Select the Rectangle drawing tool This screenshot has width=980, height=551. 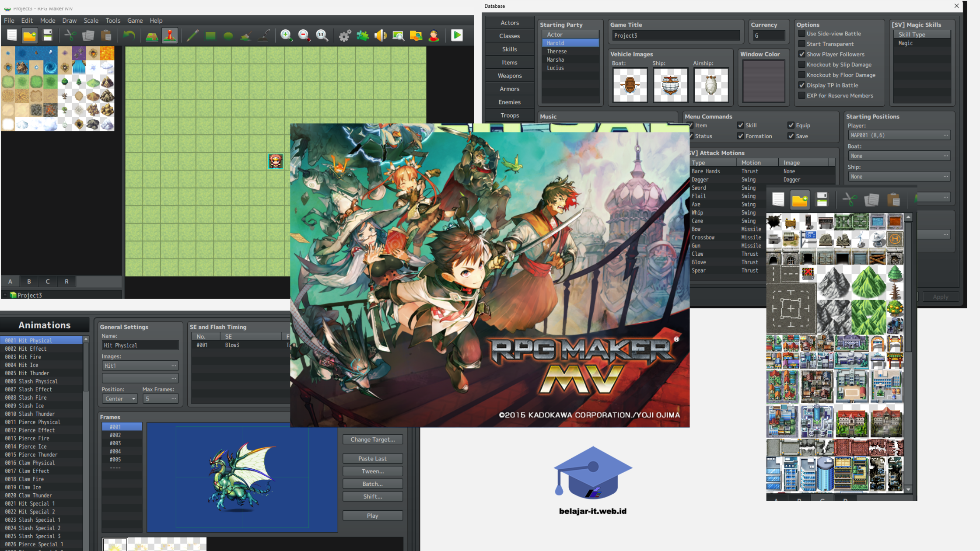point(210,35)
